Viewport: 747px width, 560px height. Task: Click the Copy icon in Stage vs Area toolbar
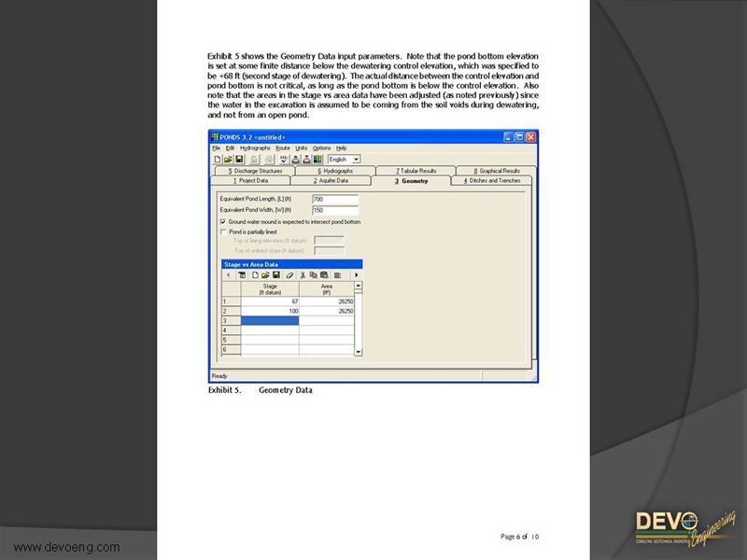[313, 275]
